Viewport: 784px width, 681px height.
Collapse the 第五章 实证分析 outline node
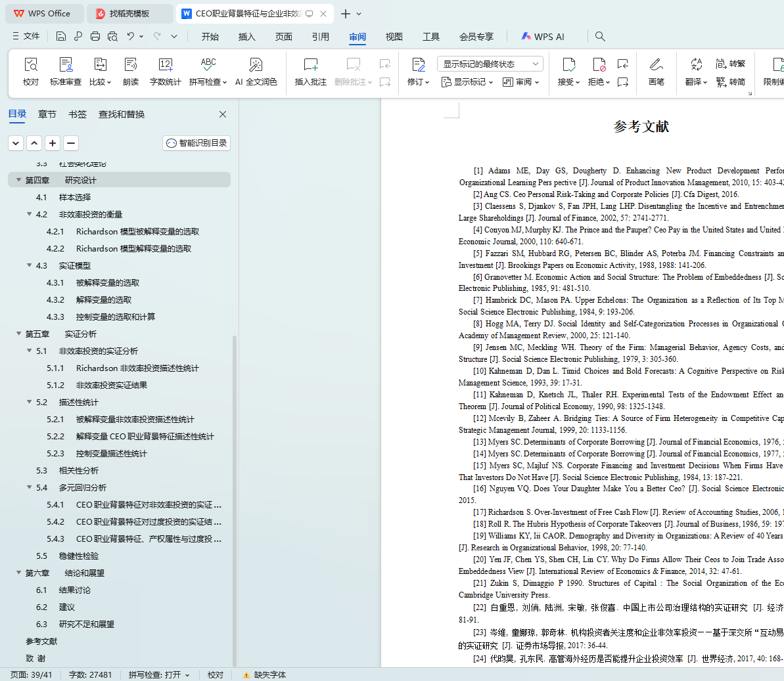pyautogui.click(x=18, y=333)
